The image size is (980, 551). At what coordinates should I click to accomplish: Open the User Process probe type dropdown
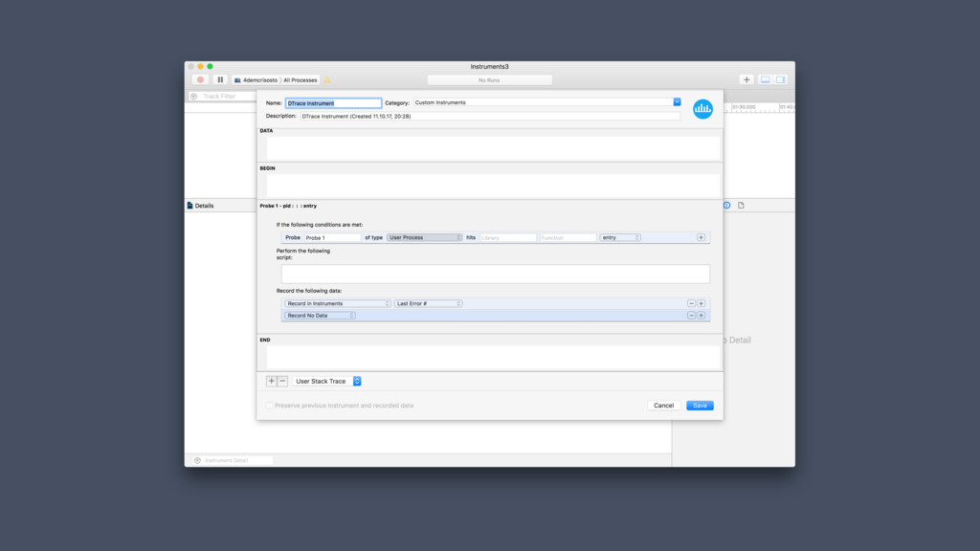pos(424,237)
